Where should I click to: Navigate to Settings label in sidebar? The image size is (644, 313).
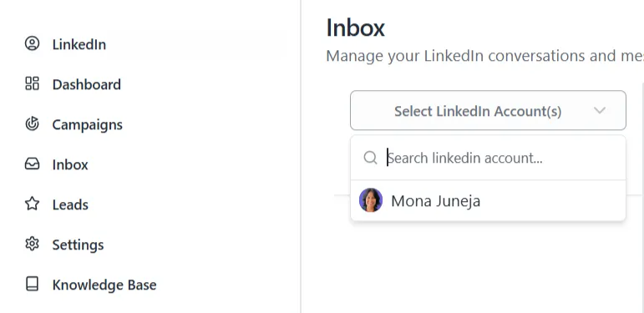pyautogui.click(x=78, y=245)
